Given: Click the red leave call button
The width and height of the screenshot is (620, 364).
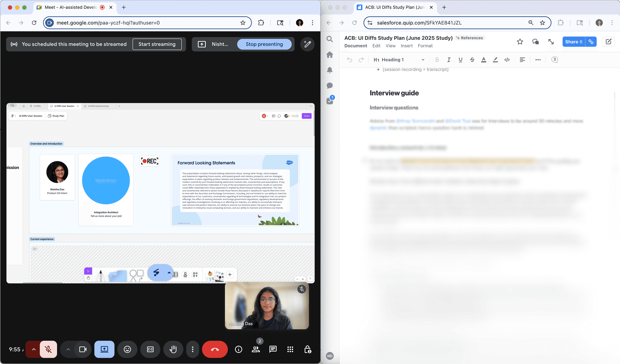Looking at the screenshot, I should click(215, 349).
